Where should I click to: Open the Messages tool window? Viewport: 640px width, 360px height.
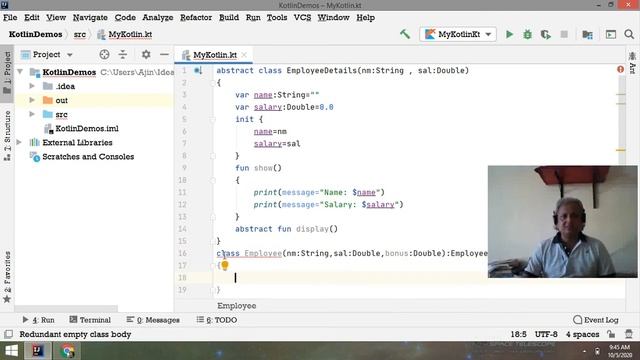pyautogui.click(x=153, y=320)
